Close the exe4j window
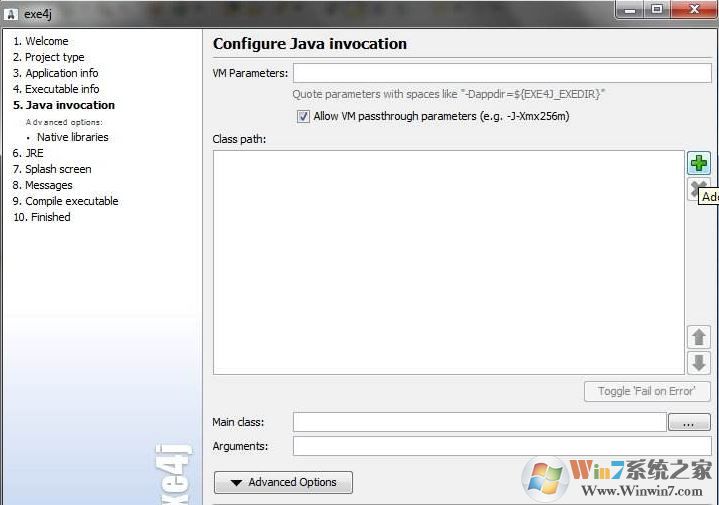This screenshot has width=719, height=505. (x=694, y=9)
